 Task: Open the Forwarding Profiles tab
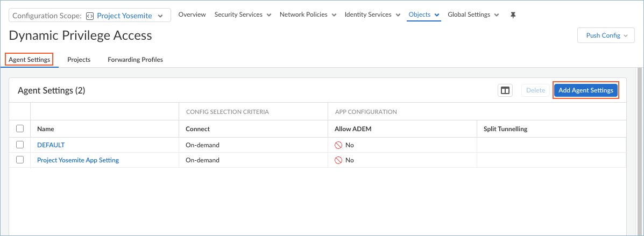pyautogui.click(x=135, y=60)
